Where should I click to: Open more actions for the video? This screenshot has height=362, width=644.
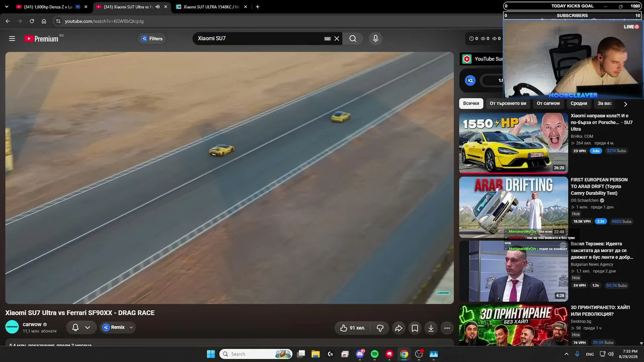click(447, 328)
